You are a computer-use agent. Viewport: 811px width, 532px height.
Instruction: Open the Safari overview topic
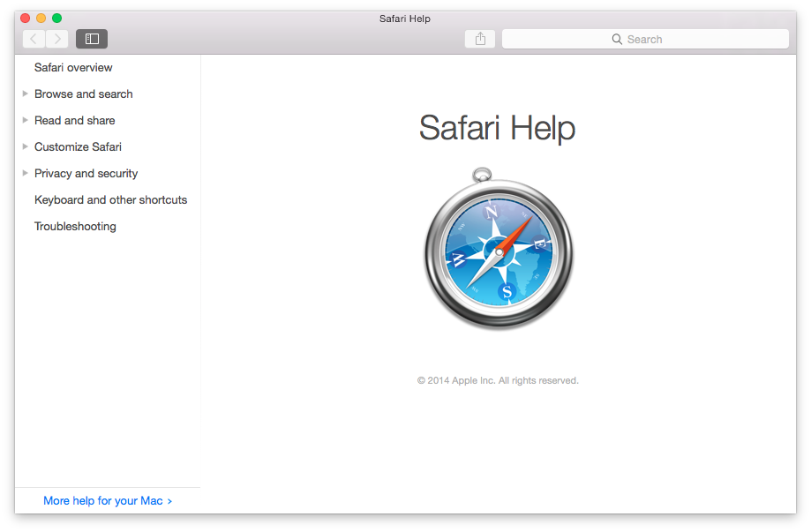(73, 68)
